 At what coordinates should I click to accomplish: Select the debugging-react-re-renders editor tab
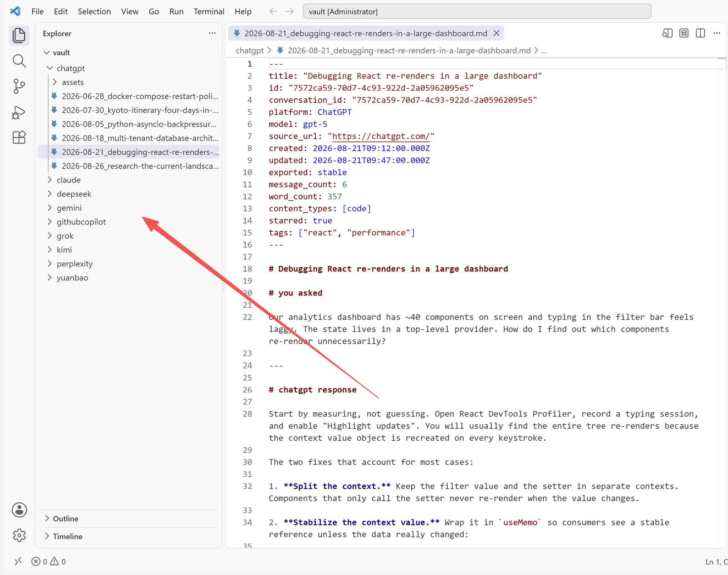click(365, 33)
